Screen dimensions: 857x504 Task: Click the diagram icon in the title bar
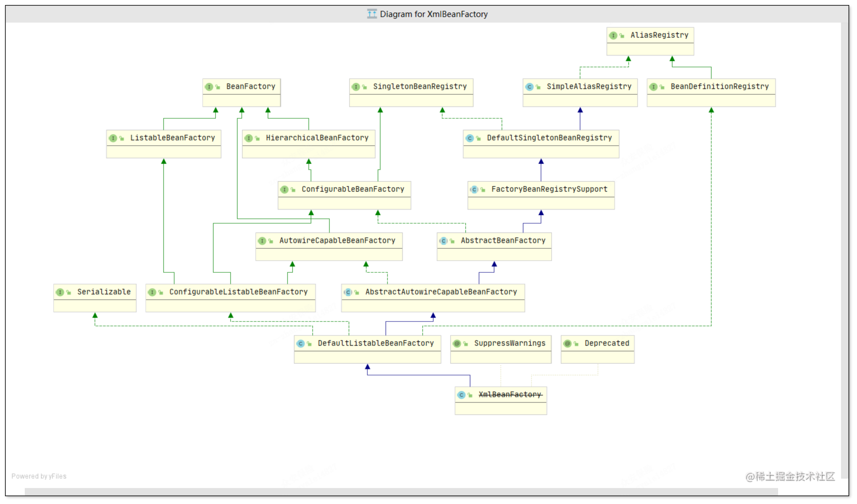tap(372, 14)
